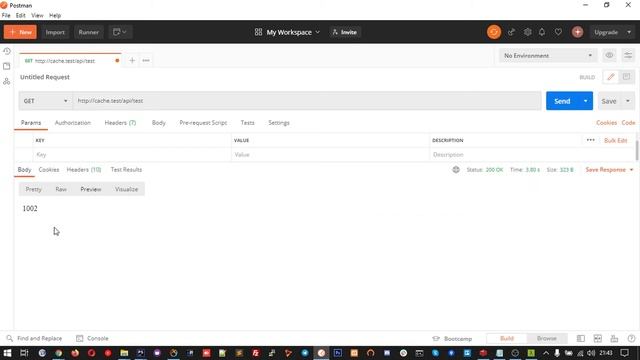
Task: Toggle environment quick look eye icon
Action: point(609,56)
